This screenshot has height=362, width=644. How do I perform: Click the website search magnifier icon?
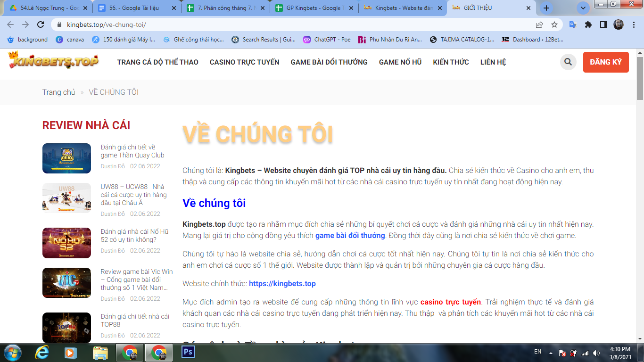pos(568,62)
